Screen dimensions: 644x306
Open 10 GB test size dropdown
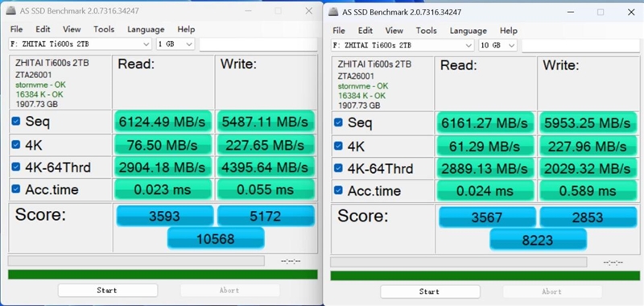click(x=497, y=45)
